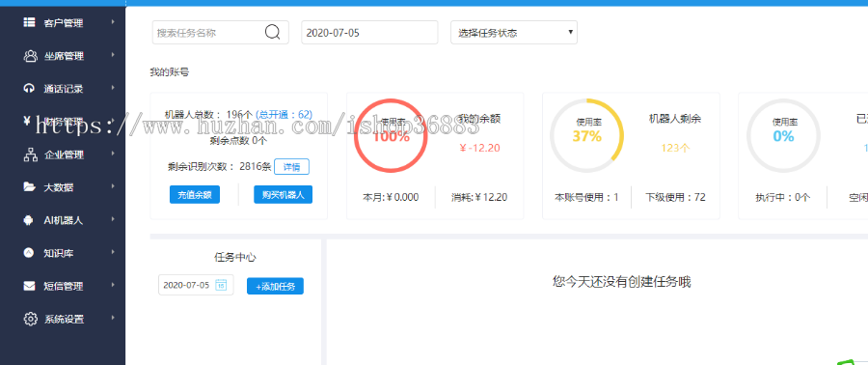The image size is (868, 365).
Task: Click the +添加任务 button
Action: pyautogui.click(x=275, y=287)
